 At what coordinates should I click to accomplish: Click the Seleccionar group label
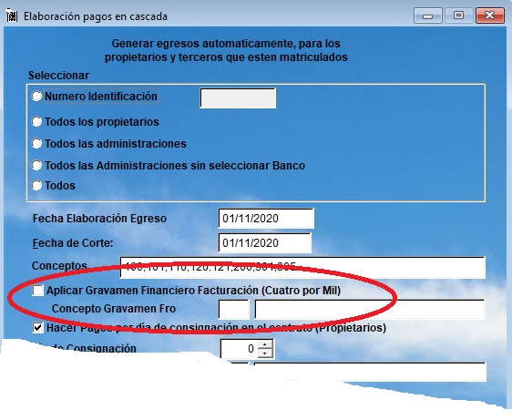(x=58, y=76)
